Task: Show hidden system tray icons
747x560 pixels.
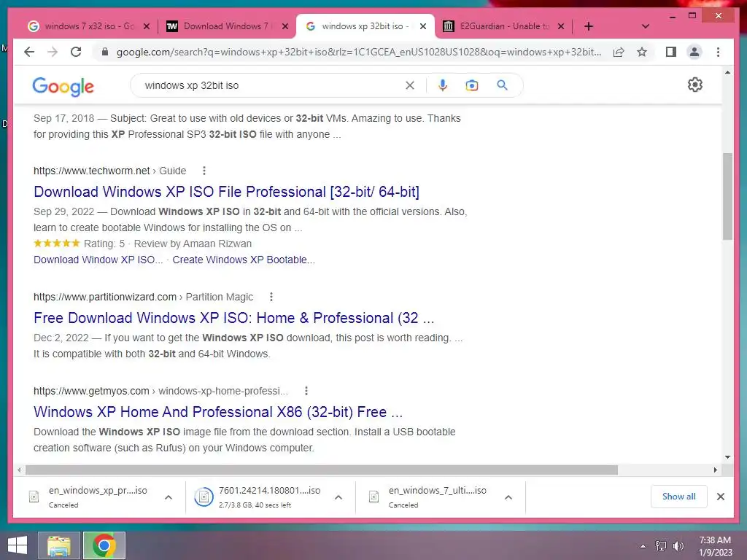Action: [643, 546]
